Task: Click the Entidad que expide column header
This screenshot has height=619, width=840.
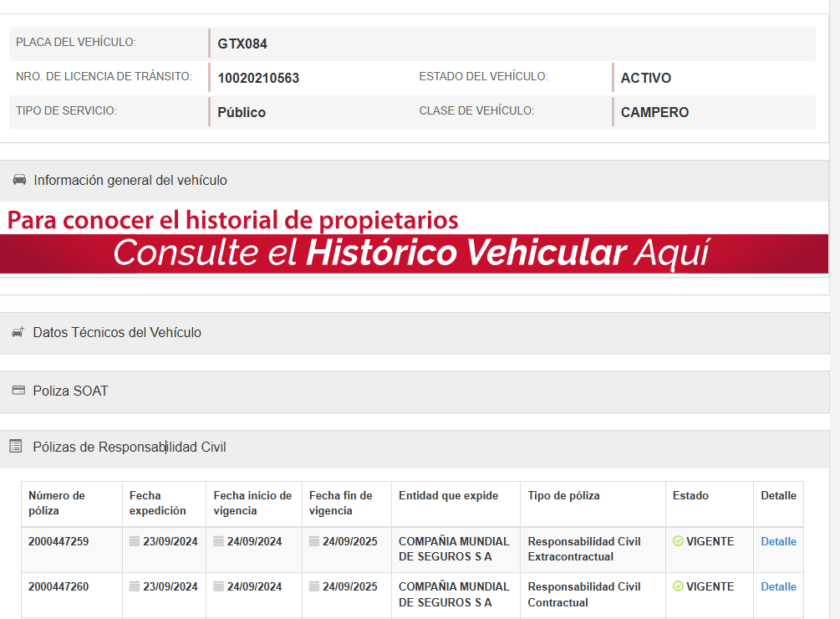Action: [448, 495]
